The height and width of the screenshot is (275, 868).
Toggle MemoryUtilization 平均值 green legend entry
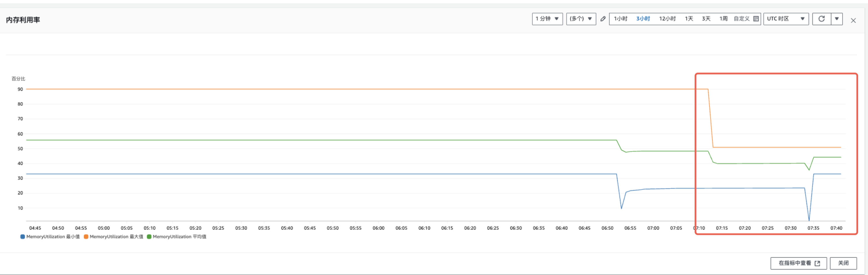[177, 237]
